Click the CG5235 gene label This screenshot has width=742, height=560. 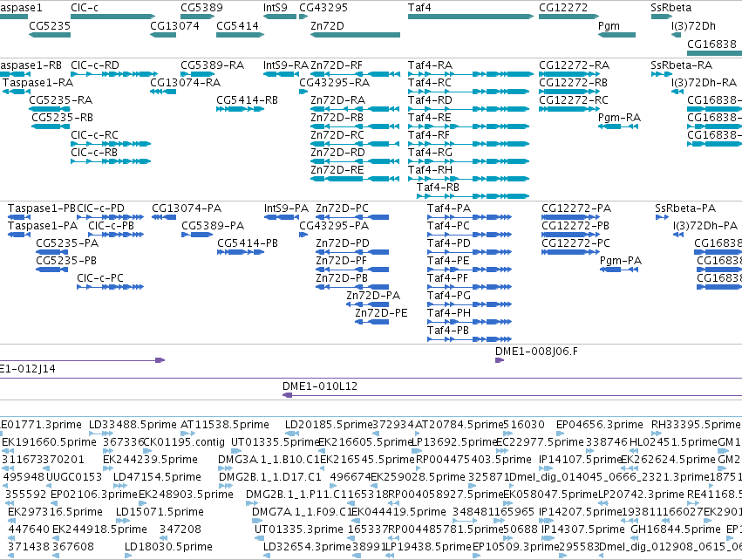50,26
